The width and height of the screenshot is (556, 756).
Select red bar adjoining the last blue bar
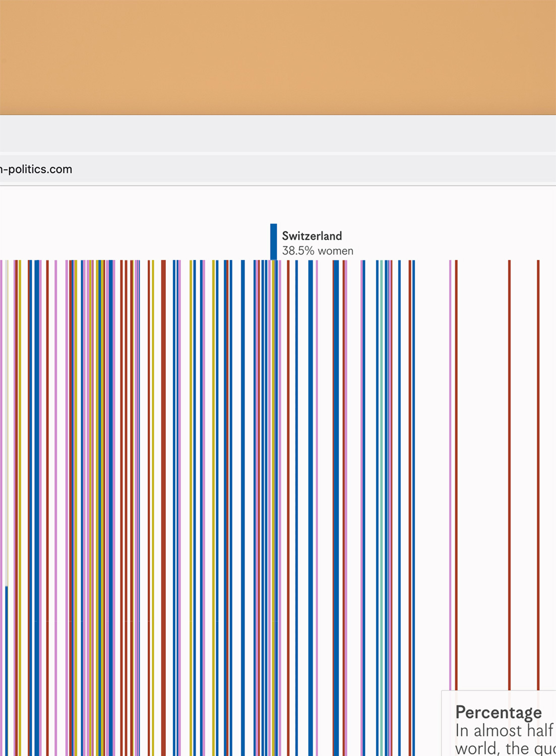410,454
